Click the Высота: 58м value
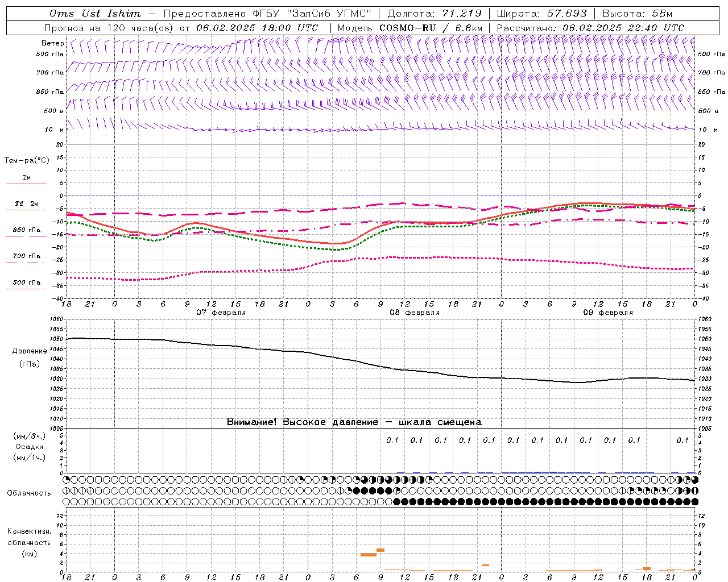The image size is (728, 582). tap(638, 14)
